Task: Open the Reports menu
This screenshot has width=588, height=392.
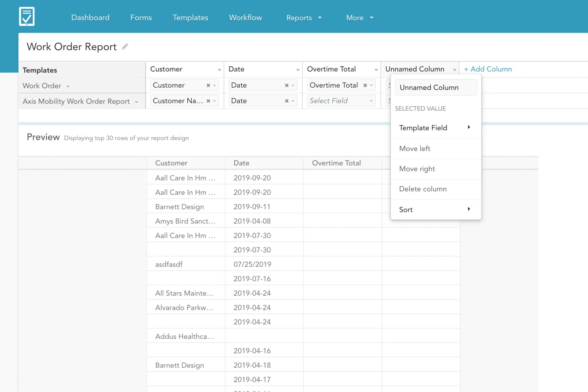Action: click(304, 18)
